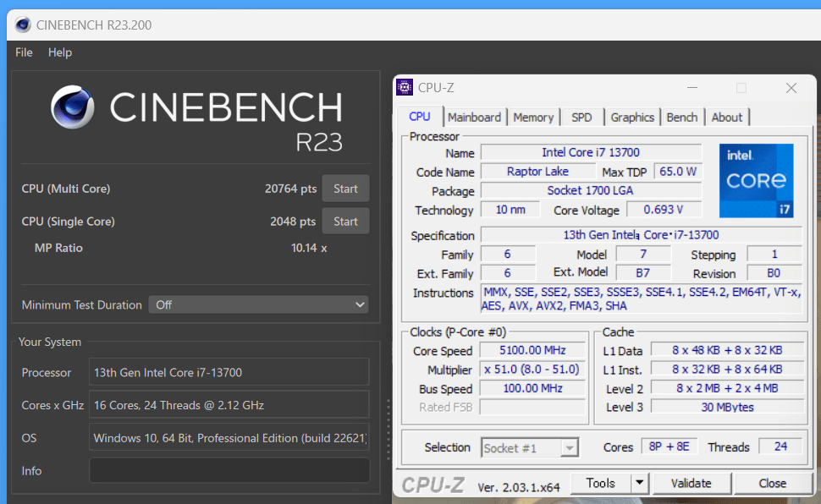Screen dimensions: 821x504
Task: Click the Code Name value Raptor Lake
Action: pos(537,171)
